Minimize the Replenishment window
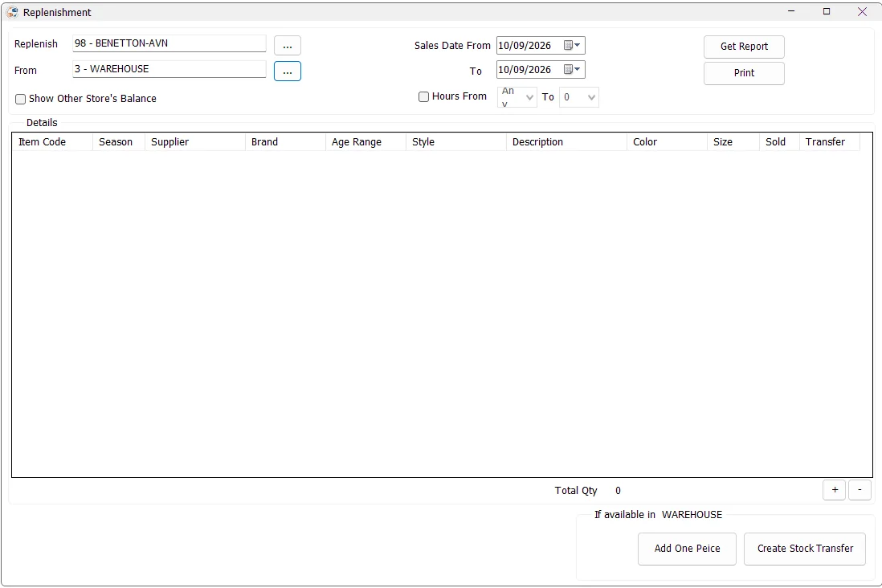This screenshot has height=588, width=882. 791,11
